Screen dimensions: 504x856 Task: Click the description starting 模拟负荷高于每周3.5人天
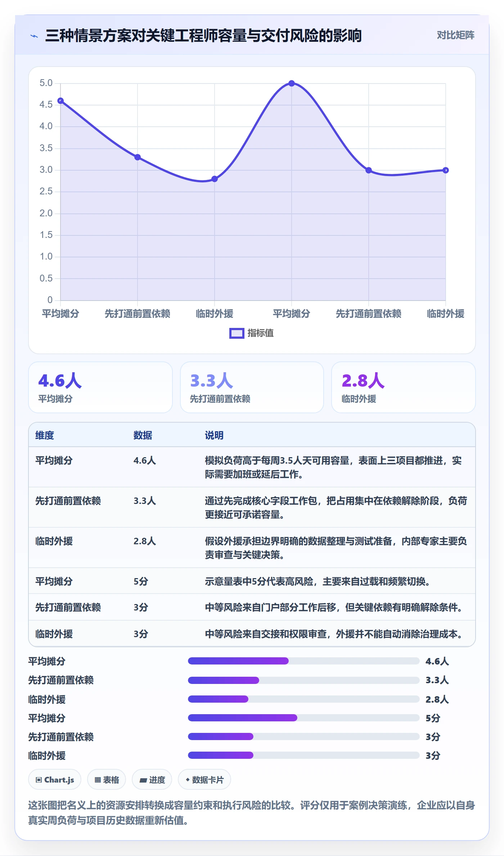[333, 467]
